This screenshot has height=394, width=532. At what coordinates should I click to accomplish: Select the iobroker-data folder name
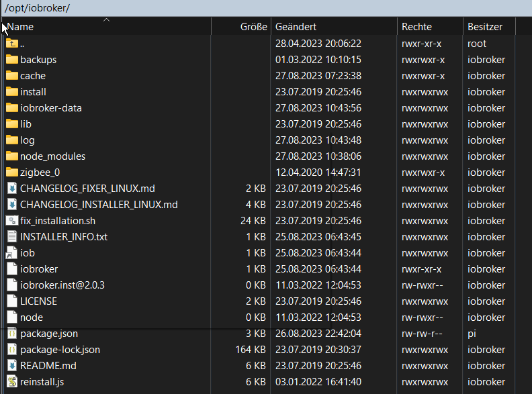pos(51,108)
